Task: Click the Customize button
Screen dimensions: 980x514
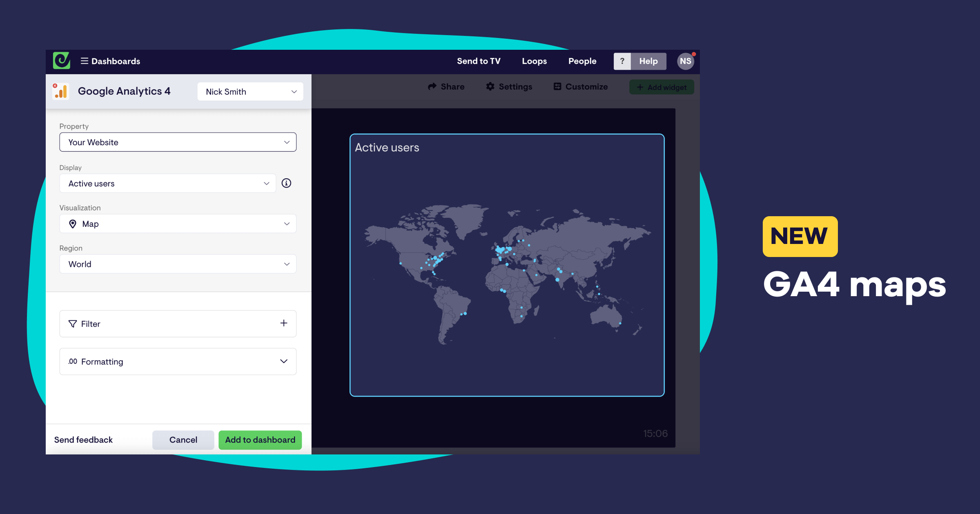Action: (x=581, y=86)
